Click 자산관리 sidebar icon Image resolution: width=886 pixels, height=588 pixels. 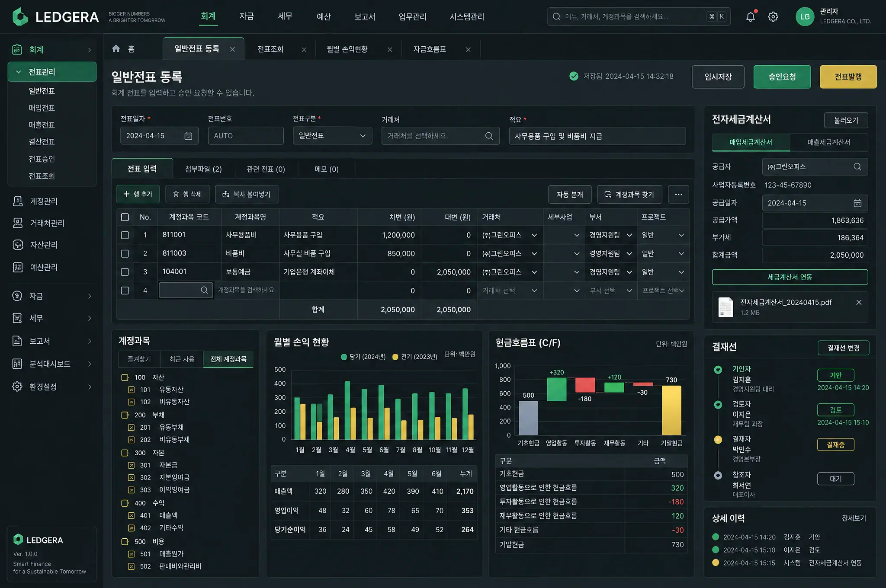pyautogui.click(x=18, y=245)
